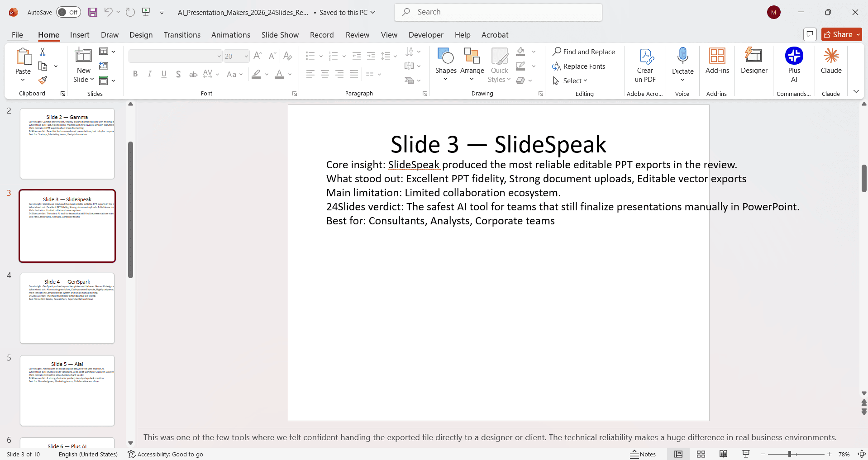This screenshot has width=868, height=460.
Task: Expand Paste options arrow
Action: (x=23, y=80)
